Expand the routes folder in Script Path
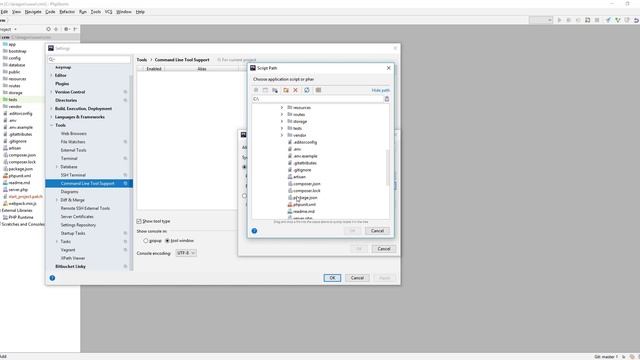The height and width of the screenshot is (360, 640). tap(282, 115)
